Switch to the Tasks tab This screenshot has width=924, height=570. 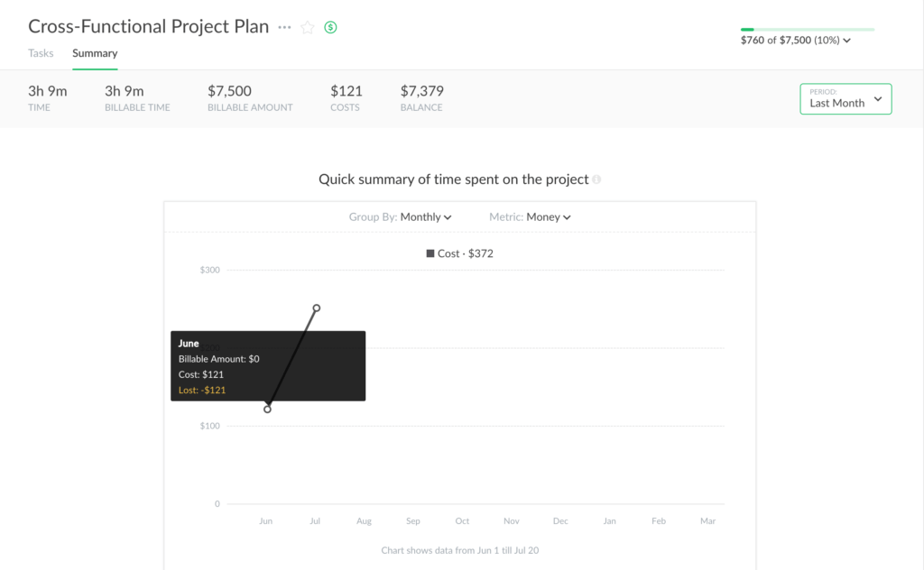41,53
